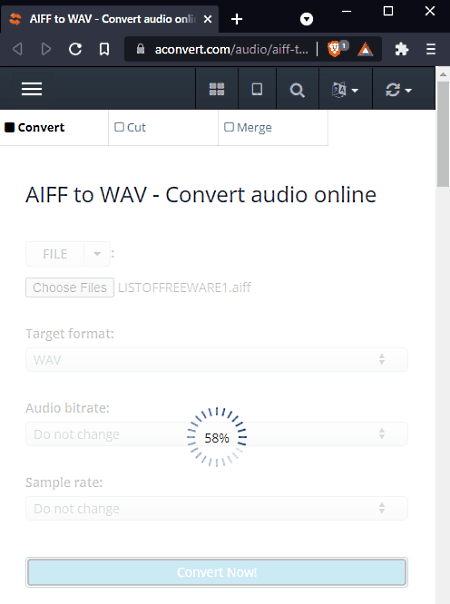Click the Sample rate label
The width and height of the screenshot is (450, 604).
(64, 482)
